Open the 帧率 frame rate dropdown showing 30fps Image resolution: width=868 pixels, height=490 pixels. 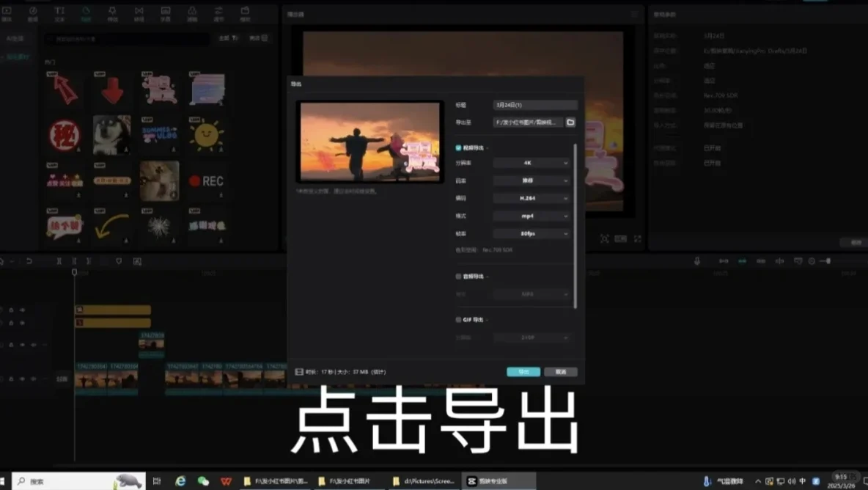pos(531,233)
